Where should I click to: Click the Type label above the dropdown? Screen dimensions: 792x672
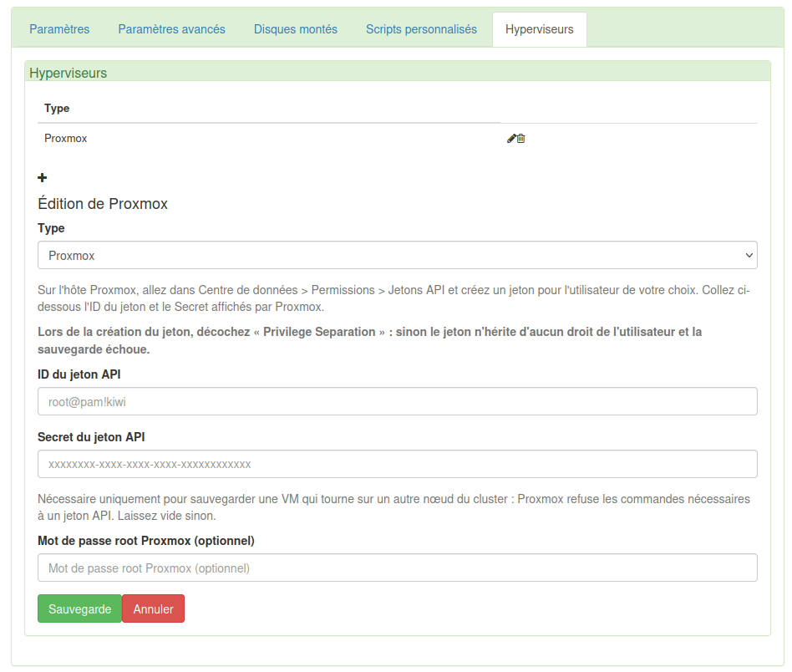[51, 228]
